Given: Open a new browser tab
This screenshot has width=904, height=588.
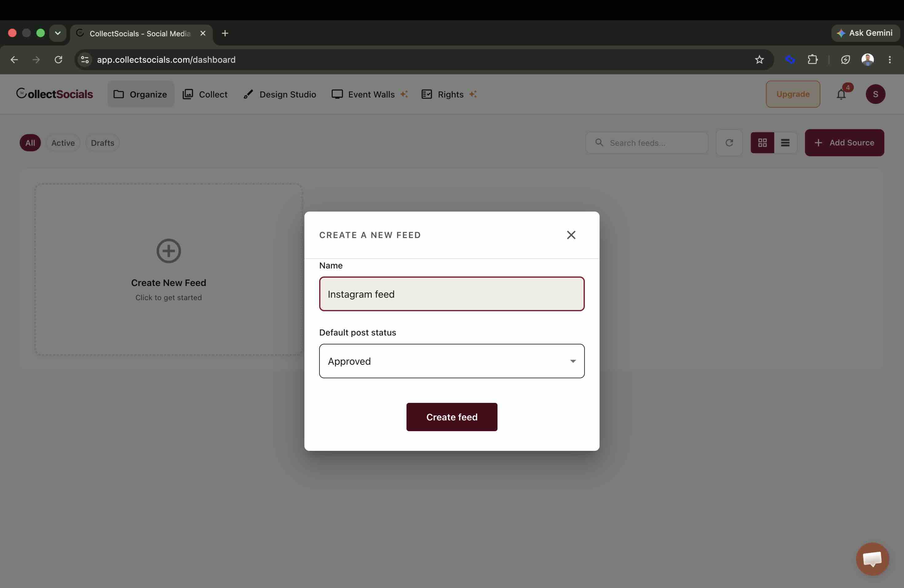Looking at the screenshot, I should 225,34.
